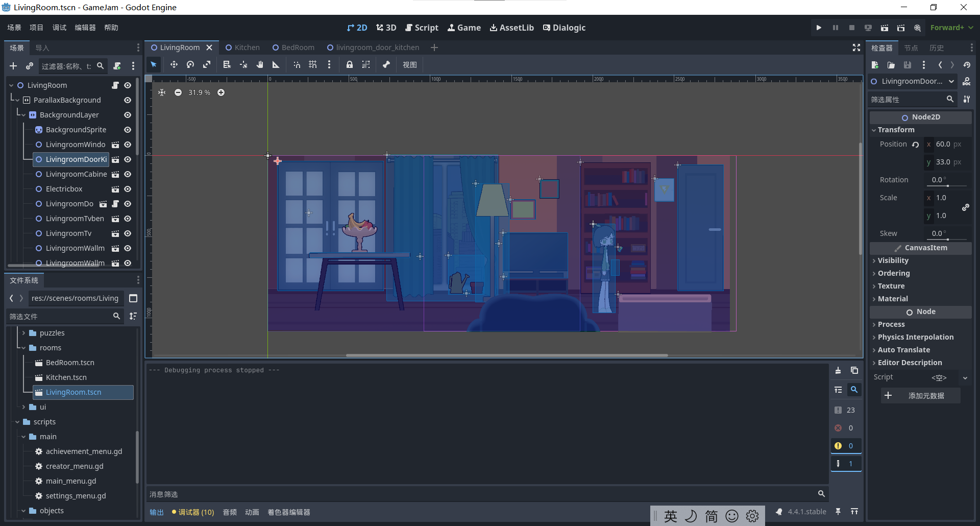Click the 添加元数据 button
Viewport: 980px width, 526px height.
coord(920,396)
